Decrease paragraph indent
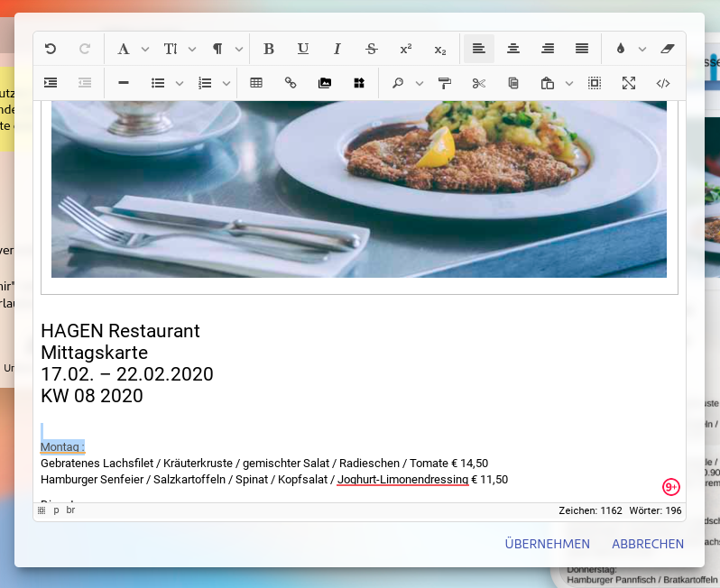This screenshot has height=588, width=720. click(x=85, y=83)
